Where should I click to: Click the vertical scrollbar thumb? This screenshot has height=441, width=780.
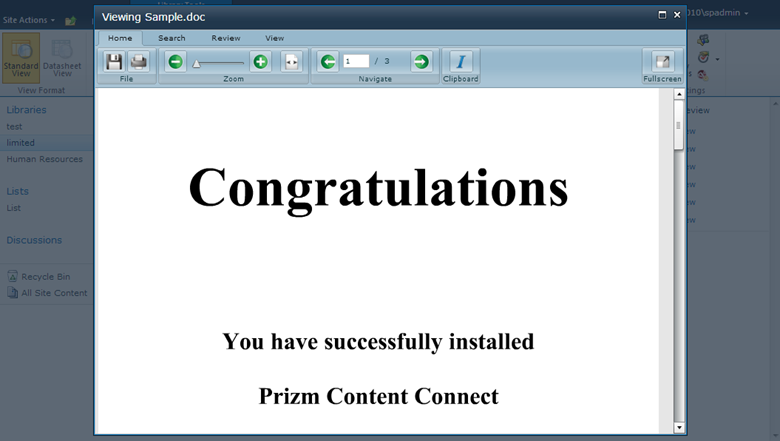click(x=679, y=125)
